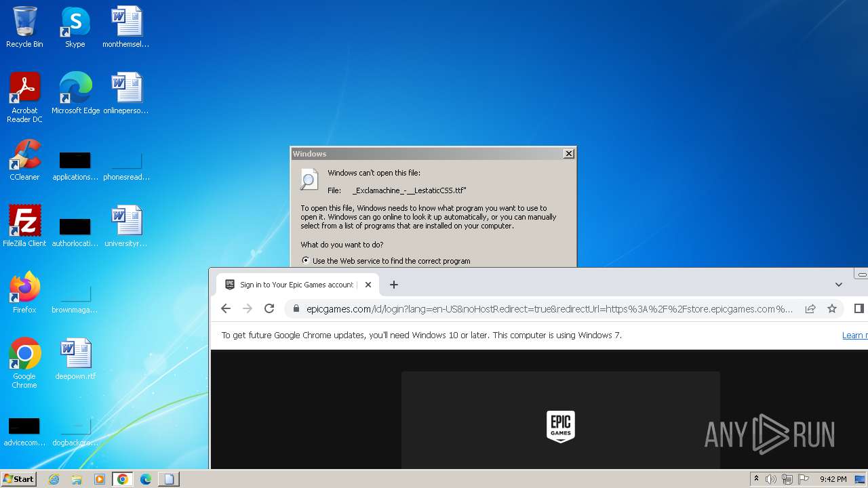Open the brownmaga desktop file
Image resolution: width=868 pixels, height=488 pixels.
click(x=75, y=298)
